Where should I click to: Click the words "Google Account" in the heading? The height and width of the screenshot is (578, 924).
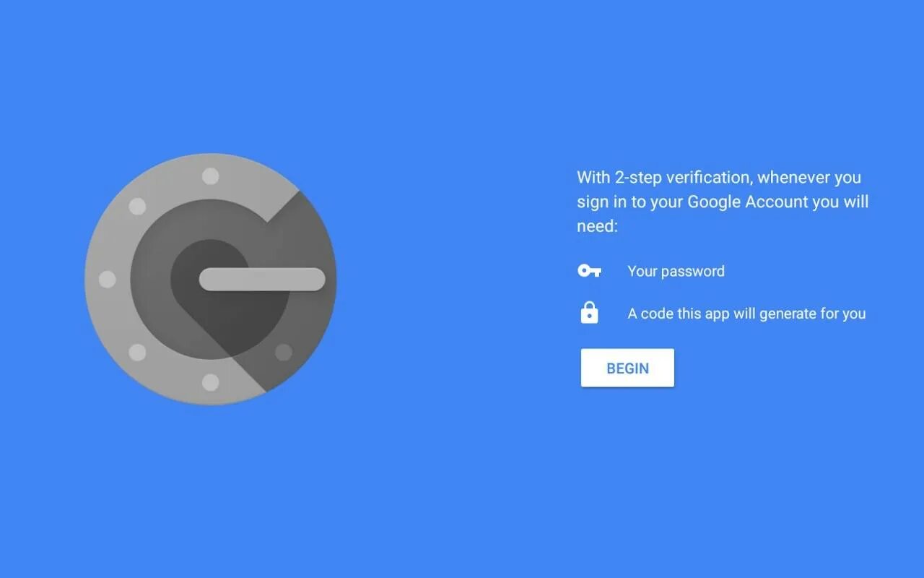click(747, 202)
